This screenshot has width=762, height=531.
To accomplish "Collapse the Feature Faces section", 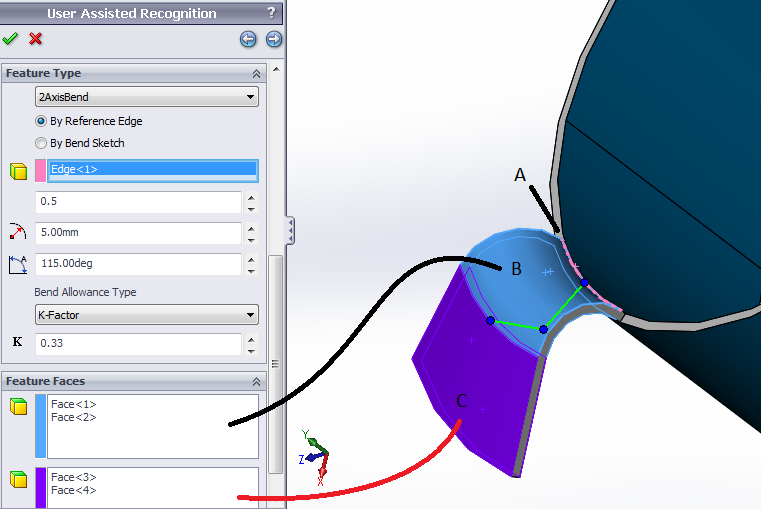I will click(256, 382).
